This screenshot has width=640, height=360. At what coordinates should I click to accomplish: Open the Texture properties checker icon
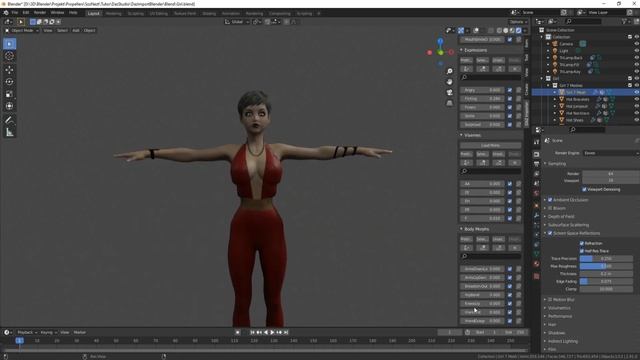(536, 276)
